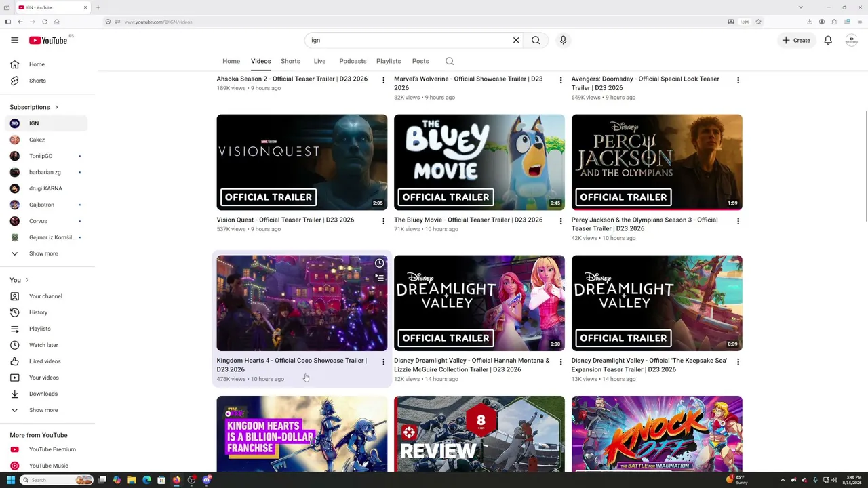Open more actions for the Kingdom Hearts 4 trailer
868x488 pixels.
coord(383,362)
